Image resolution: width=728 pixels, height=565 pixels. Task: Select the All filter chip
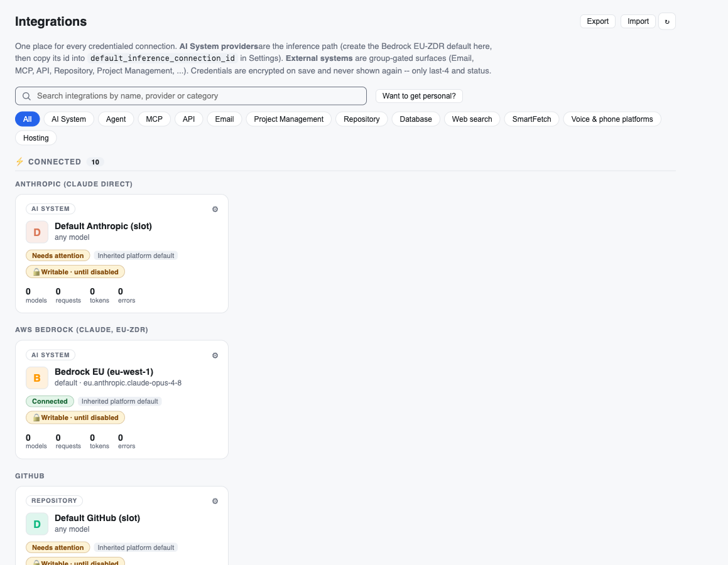[x=28, y=119]
